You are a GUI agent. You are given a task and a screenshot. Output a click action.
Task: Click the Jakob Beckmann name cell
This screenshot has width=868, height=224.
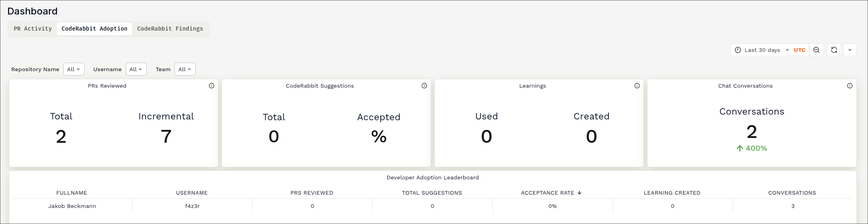coord(72,206)
